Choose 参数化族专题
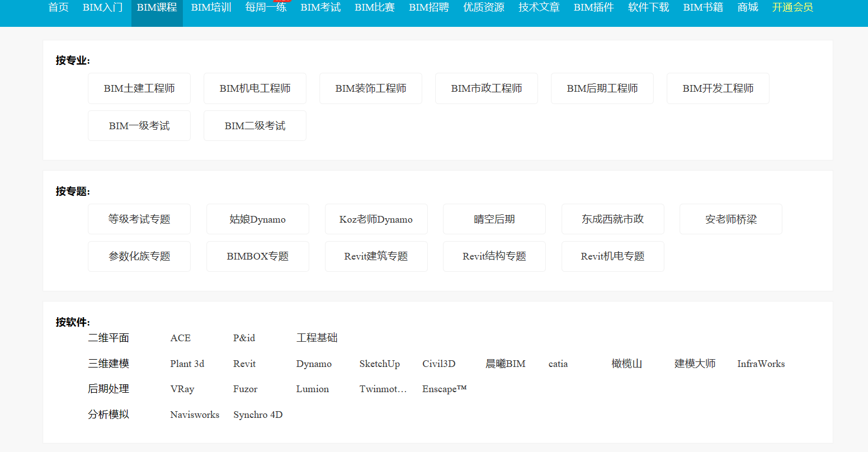Screen dimensions: 868x452 (x=139, y=256)
